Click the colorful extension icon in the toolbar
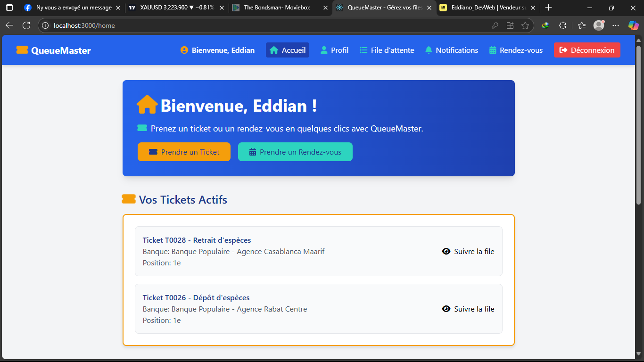644x362 pixels. (545, 25)
